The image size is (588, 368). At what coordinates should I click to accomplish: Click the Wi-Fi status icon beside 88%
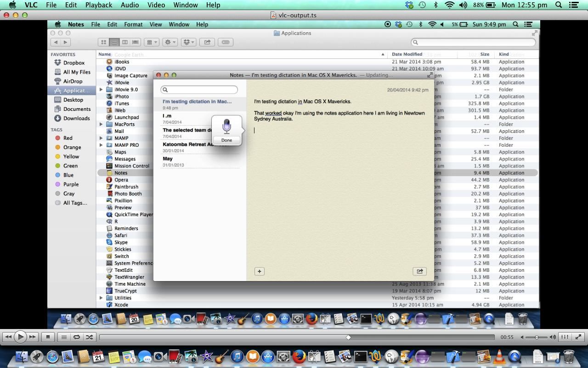tap(449, 5)
